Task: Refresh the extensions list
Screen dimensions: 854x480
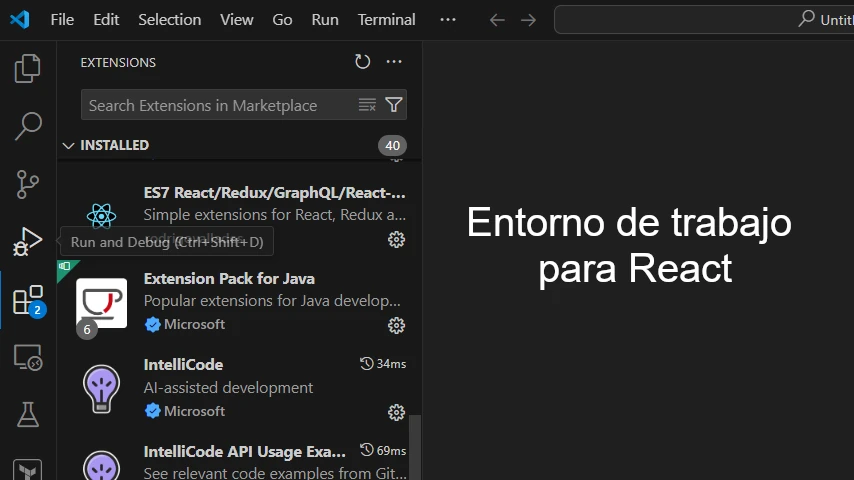Action: click(x=362, y=62)
